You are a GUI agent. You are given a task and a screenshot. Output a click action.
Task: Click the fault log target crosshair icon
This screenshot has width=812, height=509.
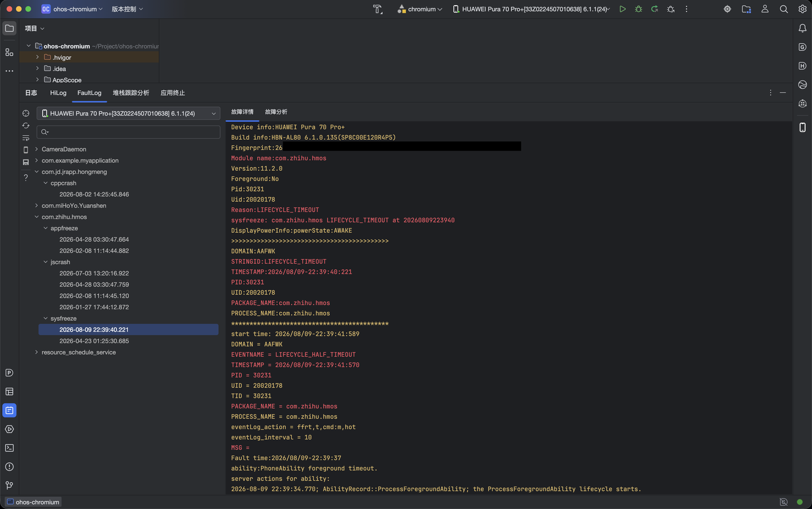pos(26,113)
